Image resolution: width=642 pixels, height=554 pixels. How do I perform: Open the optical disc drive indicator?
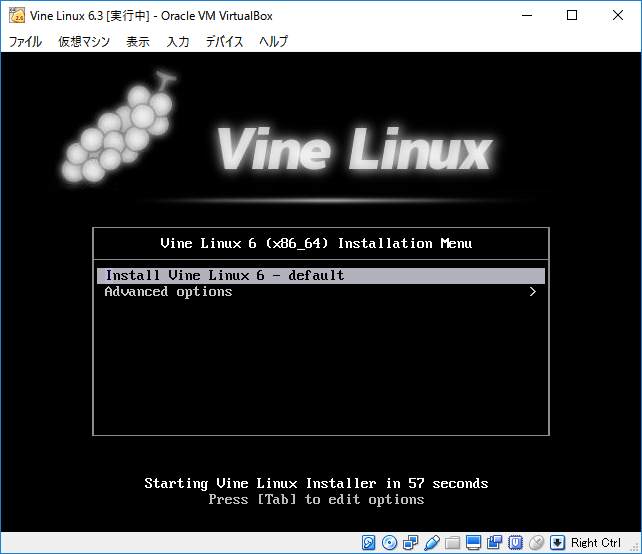point(389,543)
